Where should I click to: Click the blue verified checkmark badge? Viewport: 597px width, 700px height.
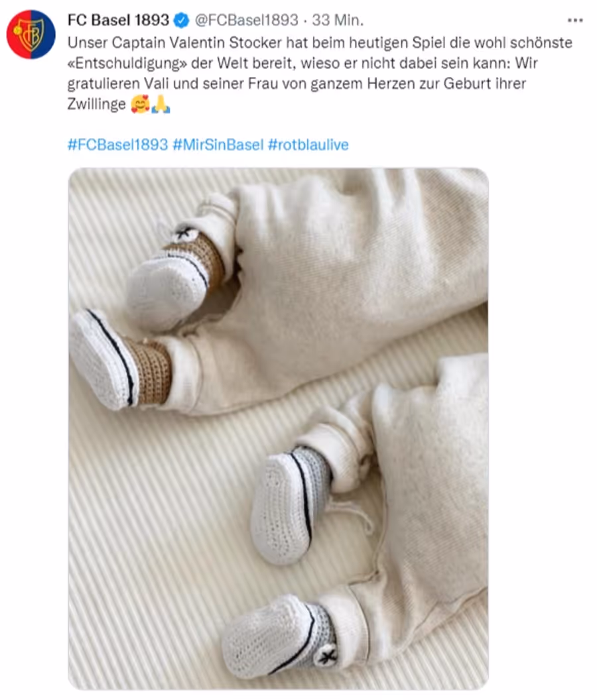[182, 20]
